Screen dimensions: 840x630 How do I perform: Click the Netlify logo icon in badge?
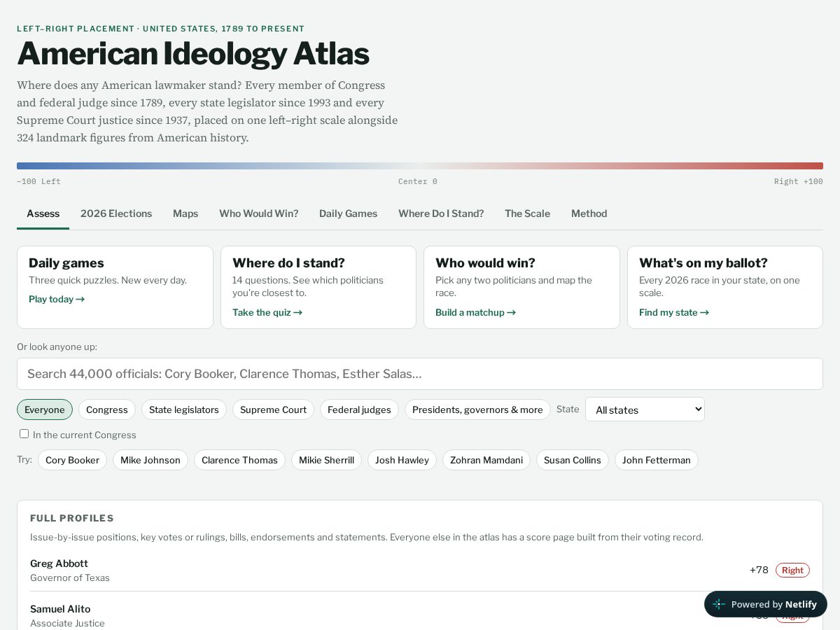719,604
